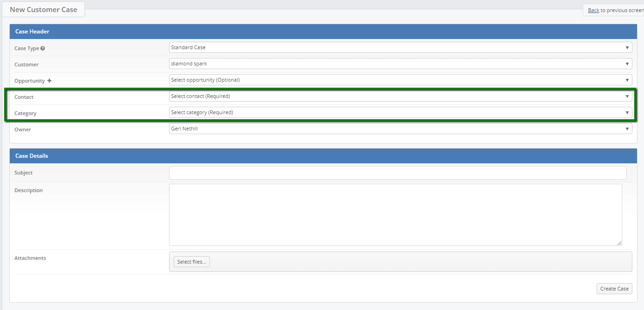Screen dimensions: 644x310
Task: Click the Description text area resize handle
Action: pos(619,243)
